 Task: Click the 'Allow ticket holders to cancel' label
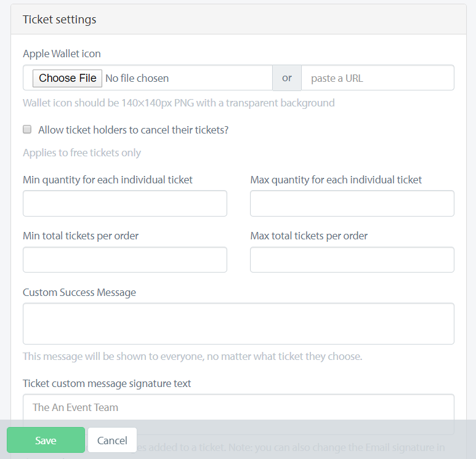point(133,130)
